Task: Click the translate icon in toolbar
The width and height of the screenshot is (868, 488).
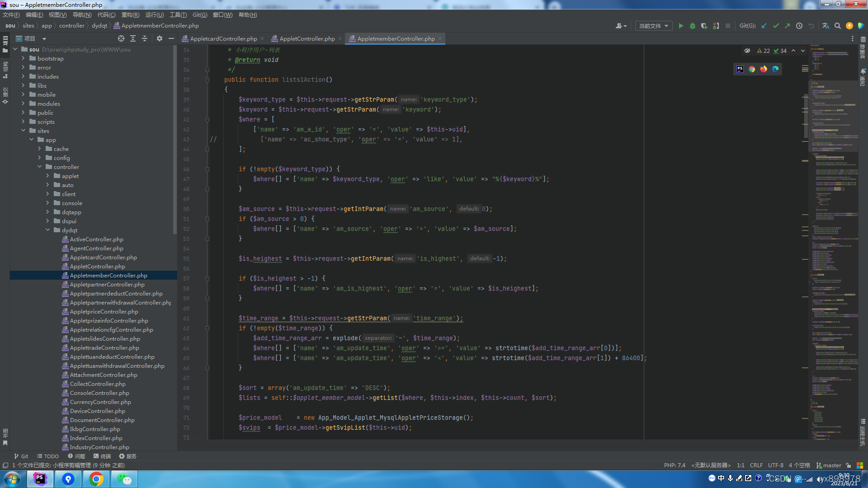Action: [x=826, y=26]
